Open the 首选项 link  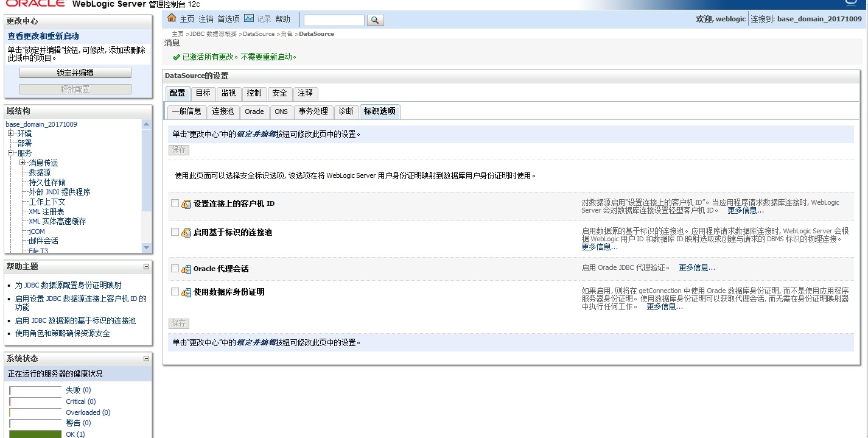pos(229,19)
